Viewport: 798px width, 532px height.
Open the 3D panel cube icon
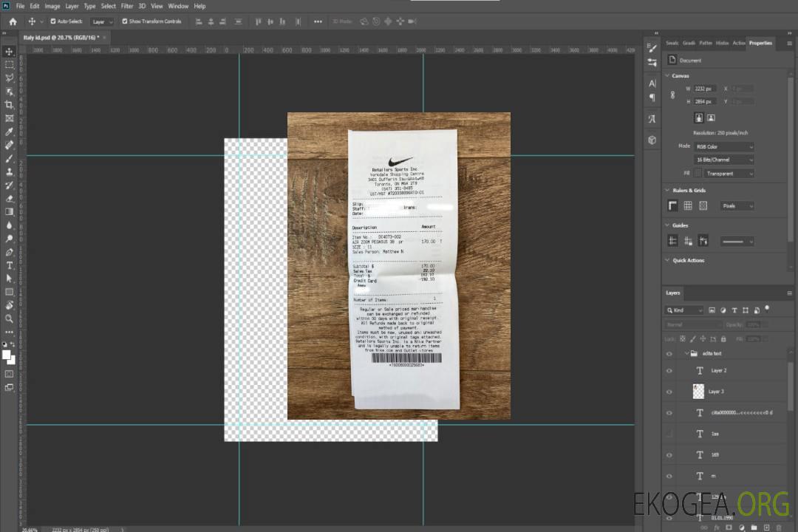tap(652, 140)
